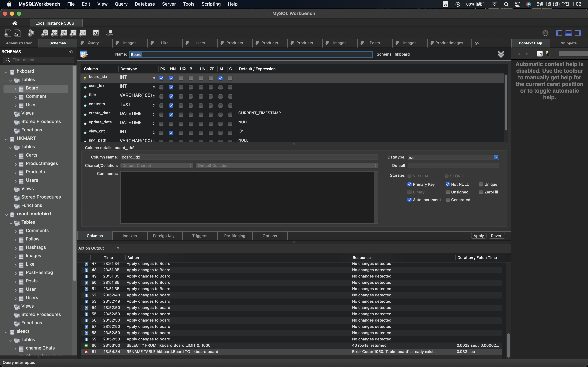The width and height of the screenshot is (588, 367).
Task: Create a new SQL tab icon
Action: [8, 33]
